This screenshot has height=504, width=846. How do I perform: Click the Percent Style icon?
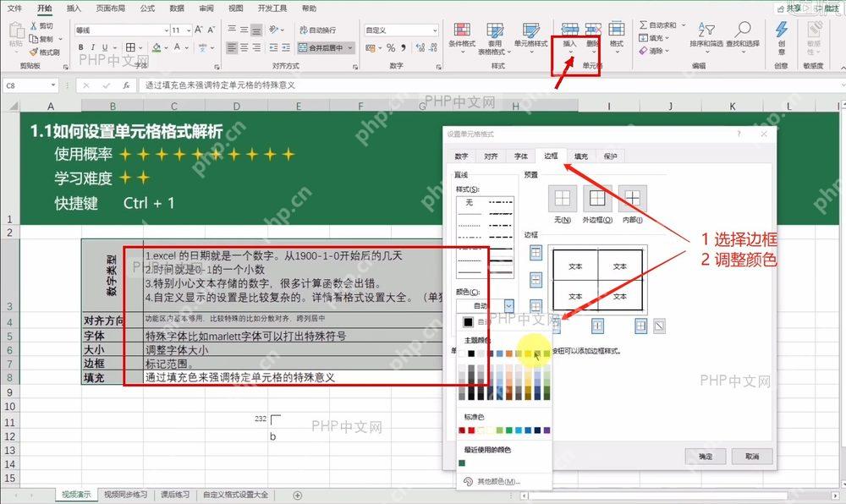point(391,48)
